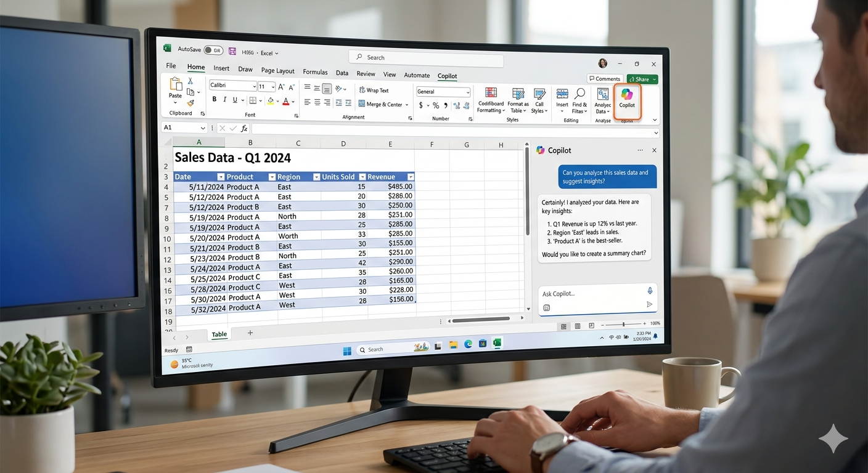
Task: Click the Increase Indent icon
Action: (348, 103)
